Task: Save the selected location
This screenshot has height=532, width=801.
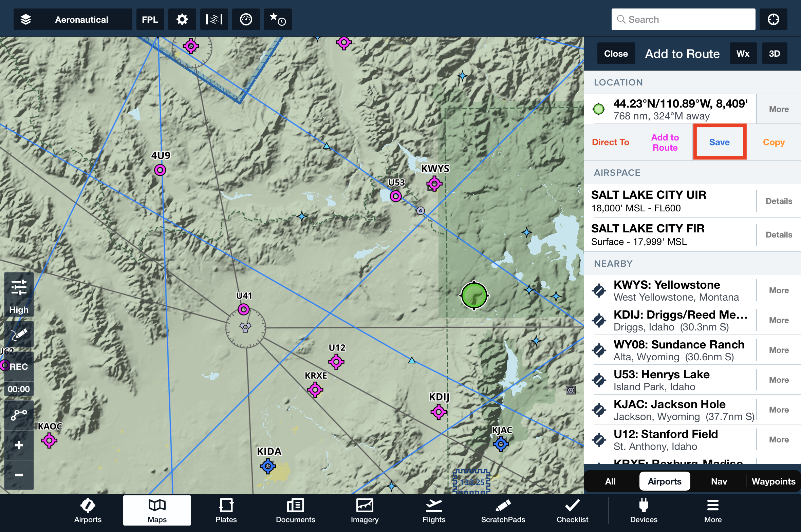Action: (x=719, y=142)
